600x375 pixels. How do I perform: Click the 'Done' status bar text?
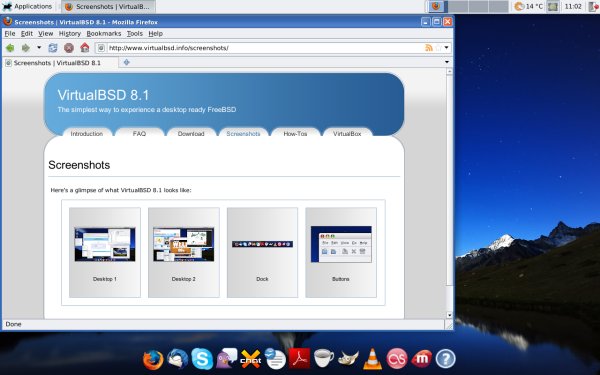click(x=13, y=324)
